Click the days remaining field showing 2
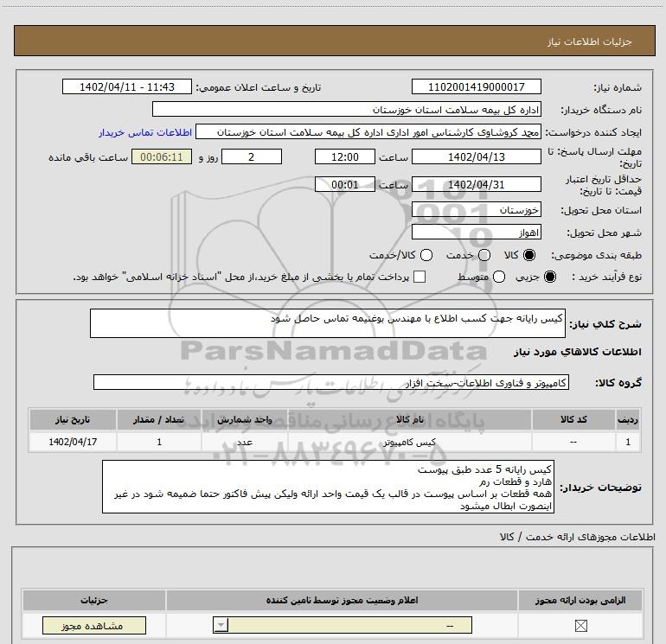The image size is (666, 644). coord(252,157)
